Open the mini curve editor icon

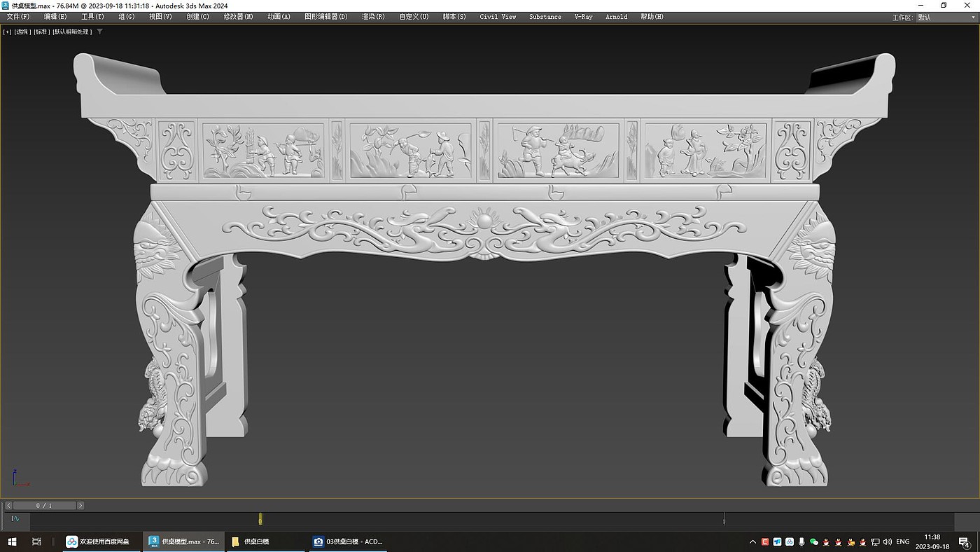pyautogui.click(x=15, y=519)
